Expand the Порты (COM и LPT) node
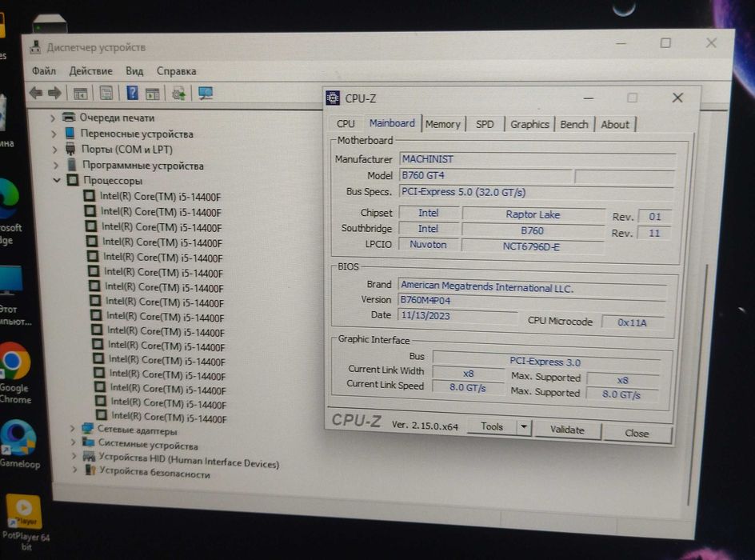755x560 pixels. click(55, 150)
